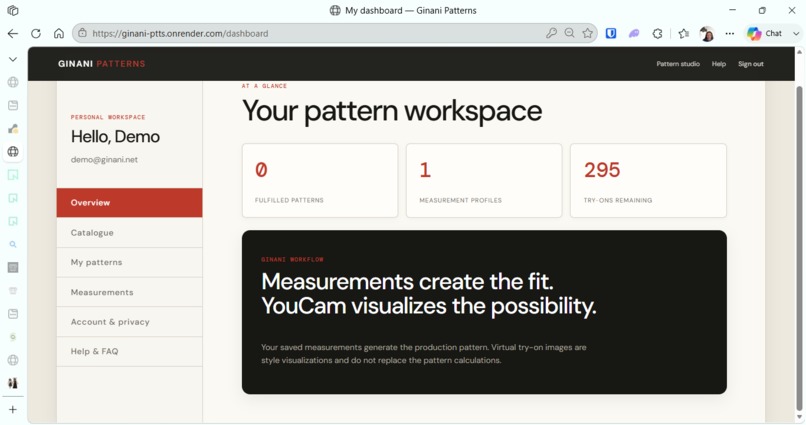Click the 'Your pattern workspace' heading
The image size is (806, 425).
392,110
